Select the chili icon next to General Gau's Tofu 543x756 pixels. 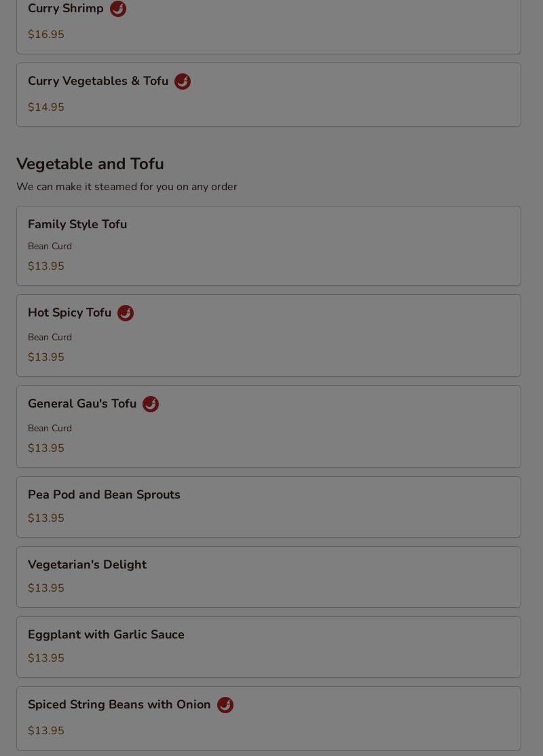[151, 404]
